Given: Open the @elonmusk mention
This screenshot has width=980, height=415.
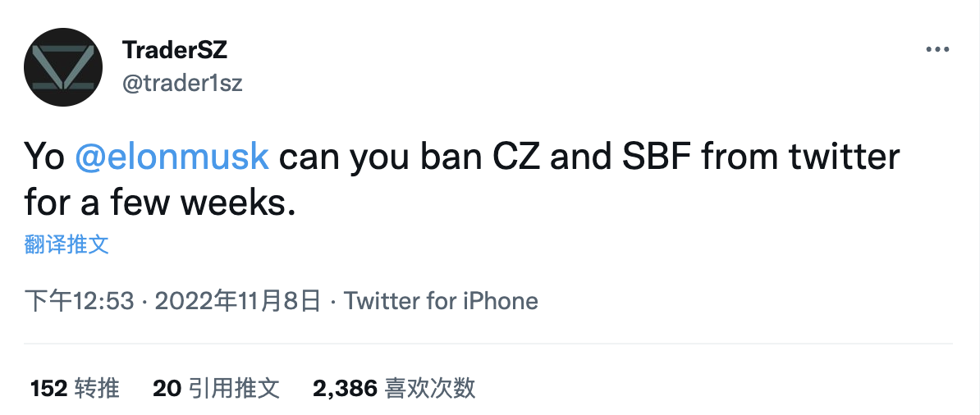Looking at the screenshot, I should coord(172,157).
